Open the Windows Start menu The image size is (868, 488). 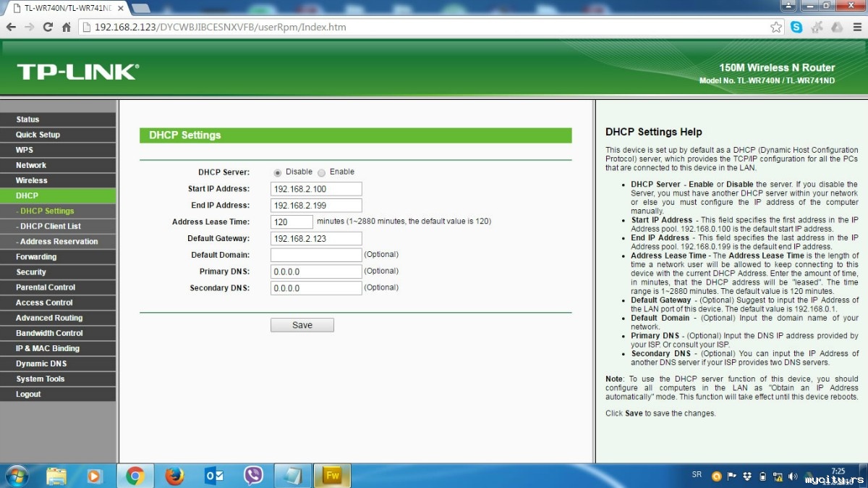16,476
